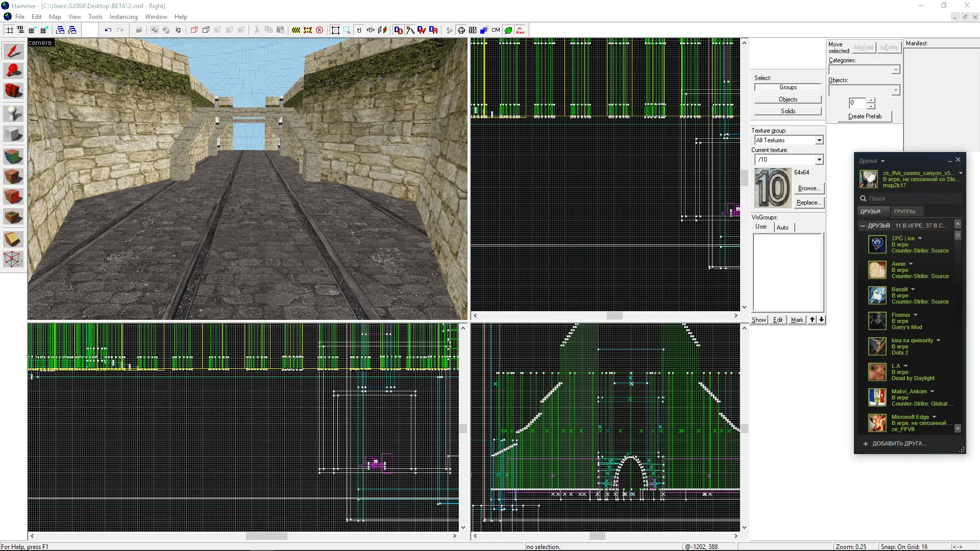Toggle the nodraw toolbar icon
Image resolution: width=980 pixels, height=551 pixels.
click(x=520, y=30)
